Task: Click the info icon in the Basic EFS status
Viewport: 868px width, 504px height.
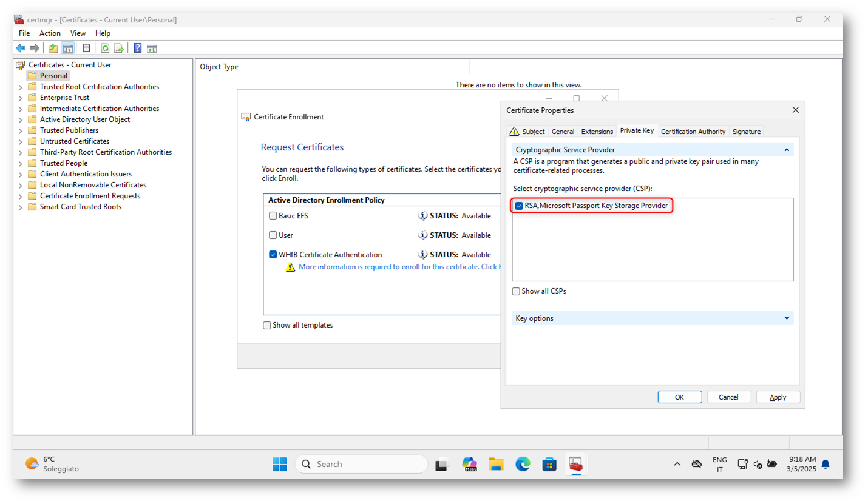Action: click(x=423, y=215)
